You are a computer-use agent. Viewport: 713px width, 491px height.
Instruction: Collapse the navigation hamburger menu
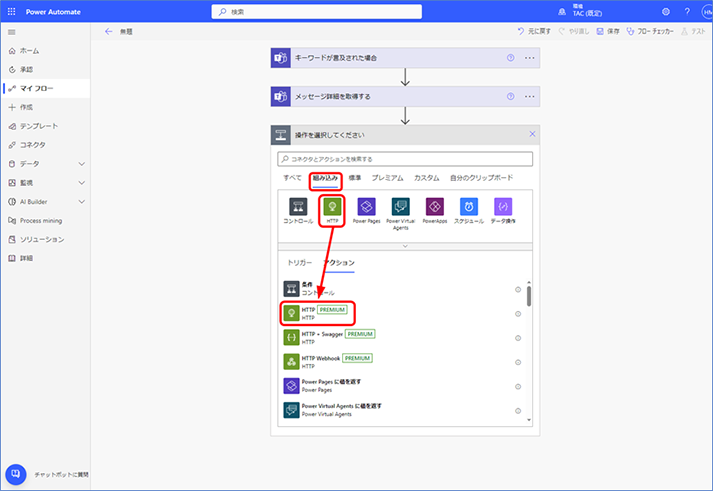[x=12, y=32]
